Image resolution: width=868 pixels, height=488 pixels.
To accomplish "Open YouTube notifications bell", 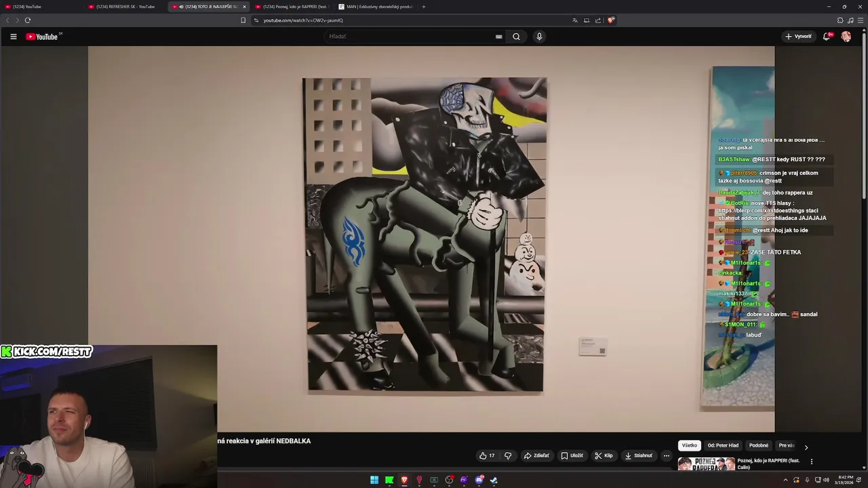I will click(827, 37).
